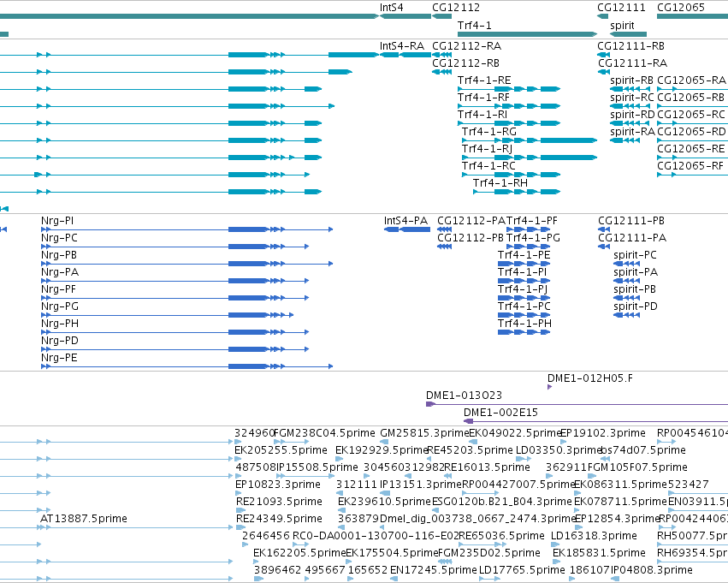Select the Trf4-1 gene label

(x=474, y=25)
